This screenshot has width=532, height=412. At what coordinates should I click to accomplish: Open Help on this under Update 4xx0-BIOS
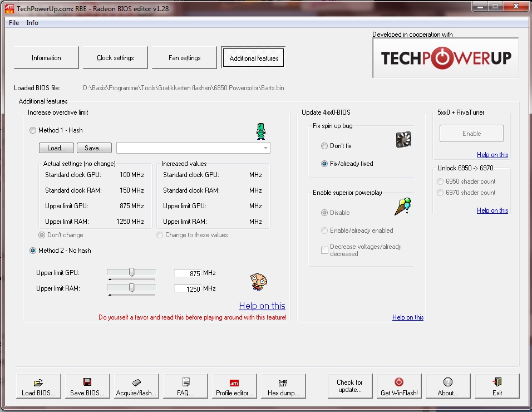coord(408,317)
